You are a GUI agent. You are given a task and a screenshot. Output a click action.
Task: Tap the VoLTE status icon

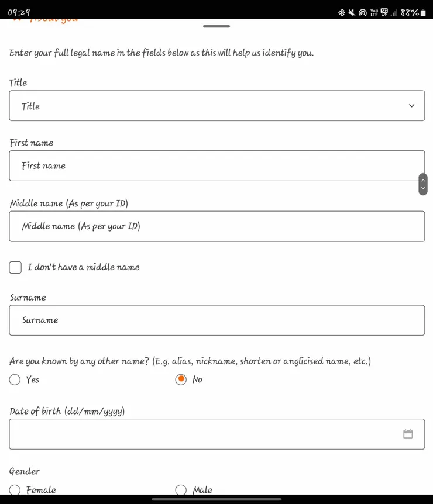pos(374,12)
